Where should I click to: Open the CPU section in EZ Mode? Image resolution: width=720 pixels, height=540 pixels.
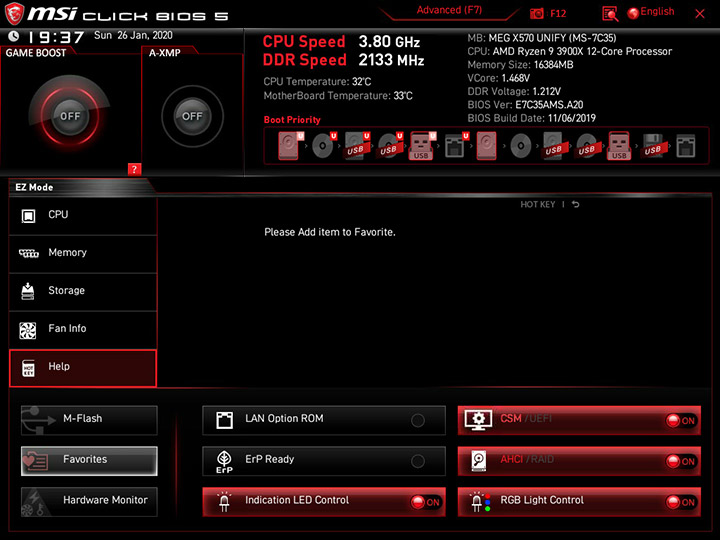83,216
